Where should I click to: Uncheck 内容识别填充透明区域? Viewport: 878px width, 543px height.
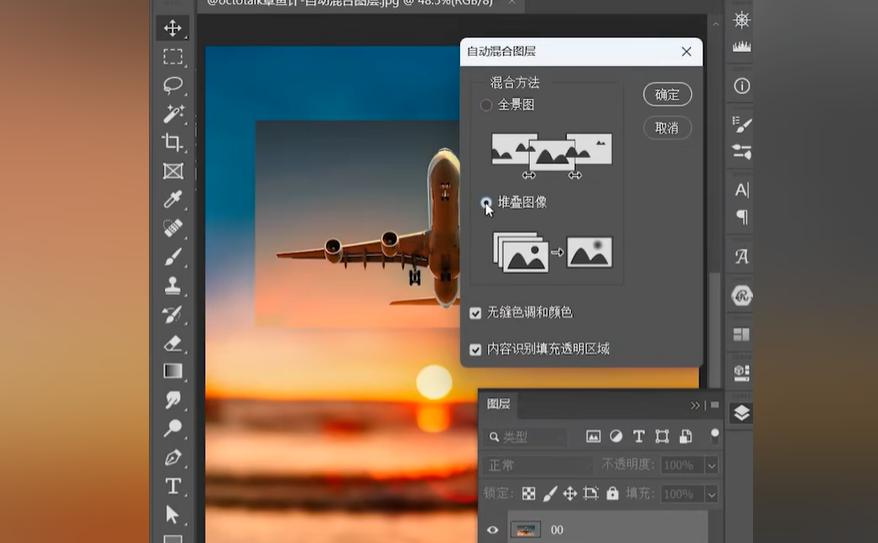pos(476,349)
